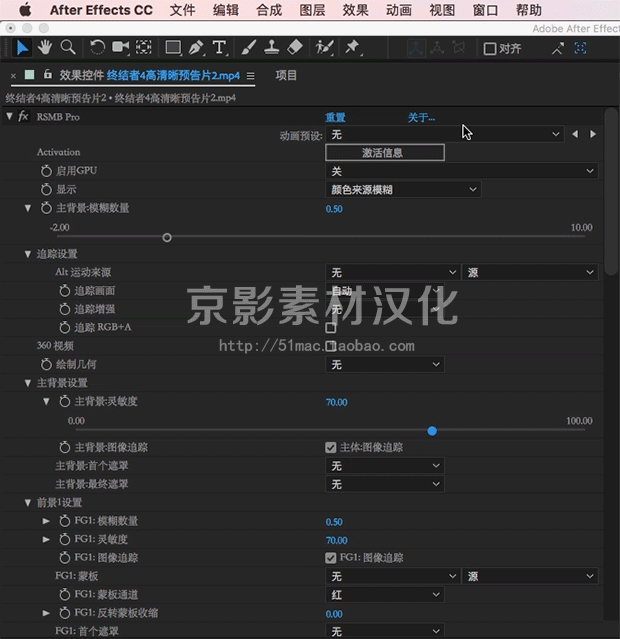This screenshot has width=620, height=639.
Task: Click the World Axis mode icon
Action: 437,48
